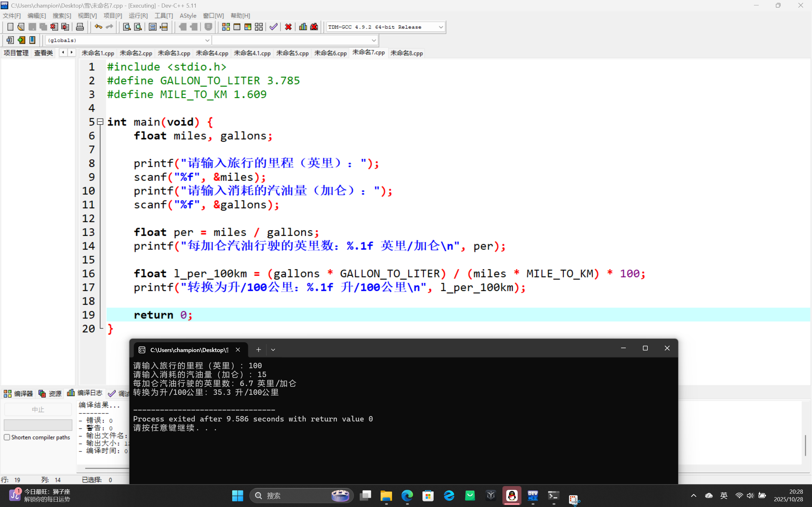This screenshot has width=812, height=507.
Task: Redo an edit using the forward arrow icon
Action: coord(110,27)
